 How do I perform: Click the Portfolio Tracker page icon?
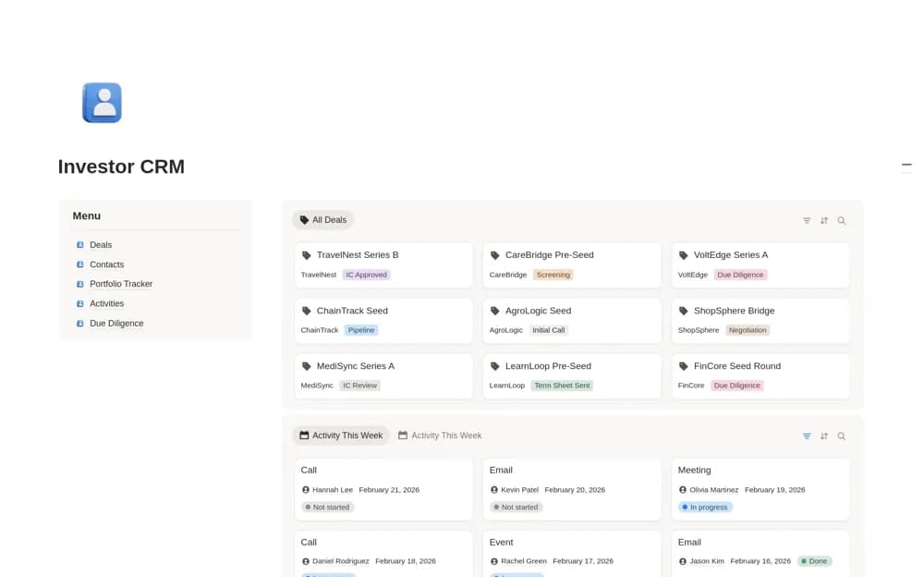(x=80, y=284)
